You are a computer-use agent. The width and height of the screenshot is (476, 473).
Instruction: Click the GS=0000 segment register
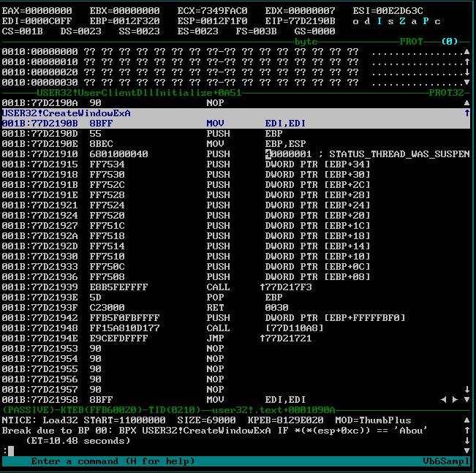click(x=314, y=31)
